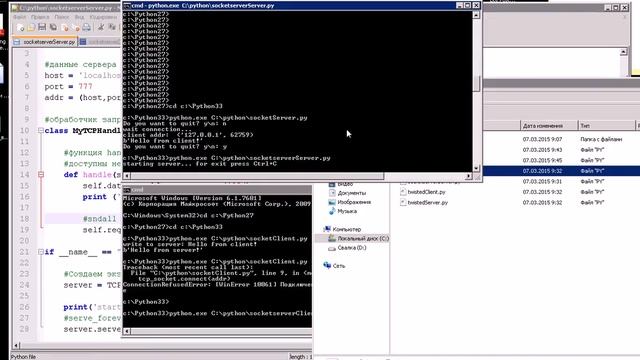Click the Print icon in Notepad++ toolbar

87,28
